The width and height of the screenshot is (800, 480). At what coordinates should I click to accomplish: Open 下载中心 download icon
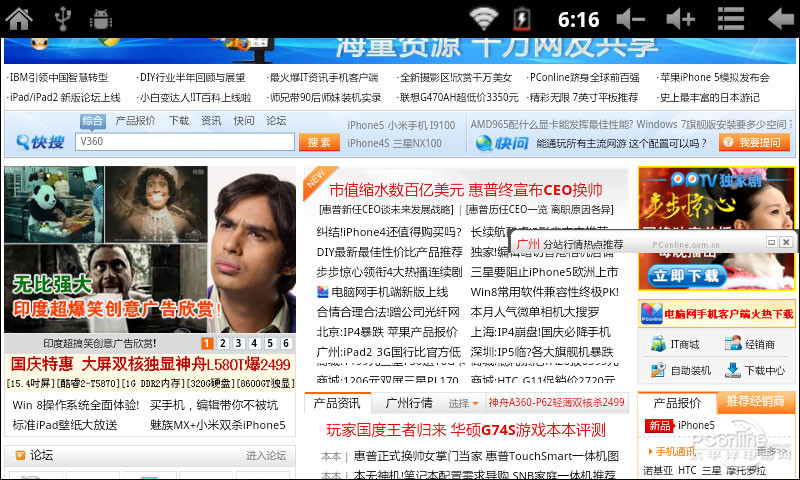pyautogui.click(x=733, y=370)
